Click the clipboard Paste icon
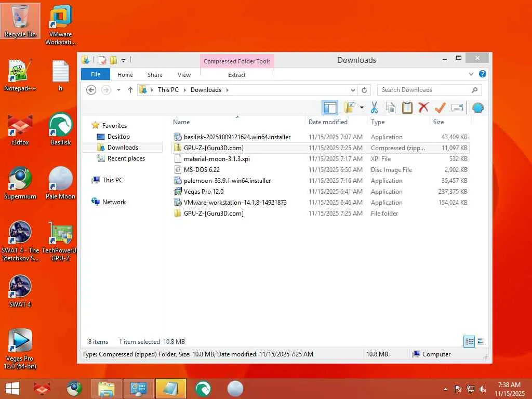 (407, 108)
